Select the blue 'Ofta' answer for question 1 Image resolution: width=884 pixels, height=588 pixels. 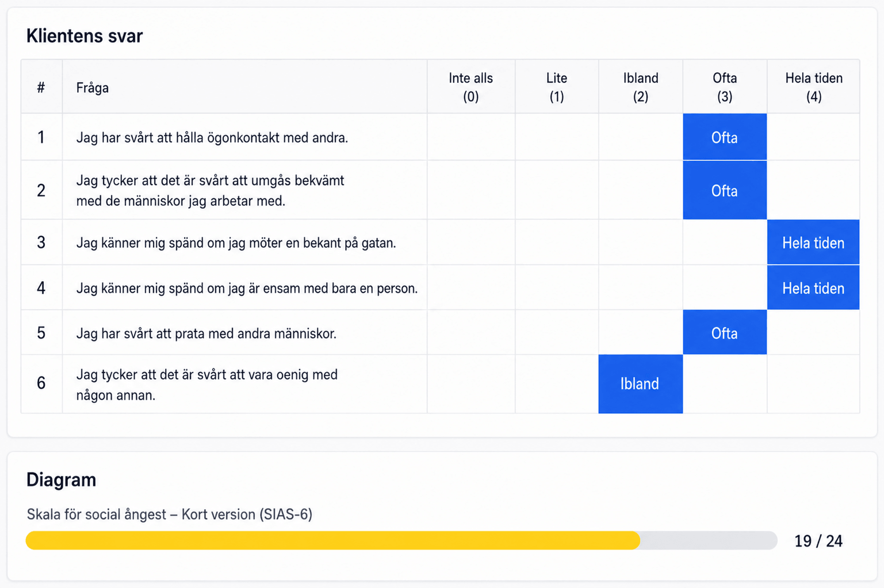(725, 137)
